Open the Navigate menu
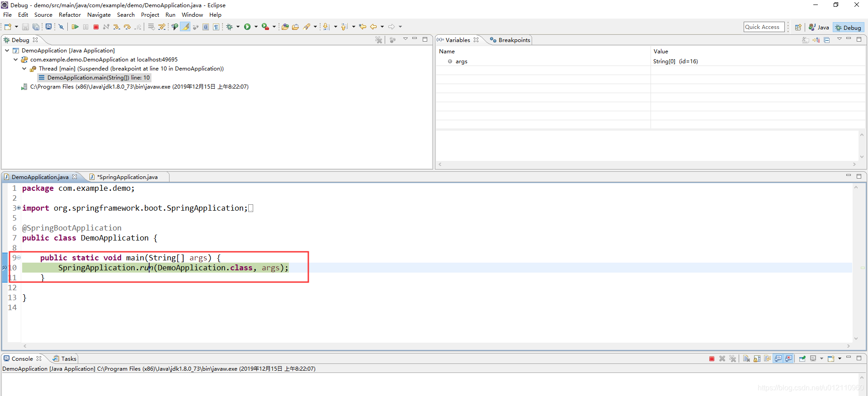The height and width of the screenshot is (396, 868). (x=99, y=15)
